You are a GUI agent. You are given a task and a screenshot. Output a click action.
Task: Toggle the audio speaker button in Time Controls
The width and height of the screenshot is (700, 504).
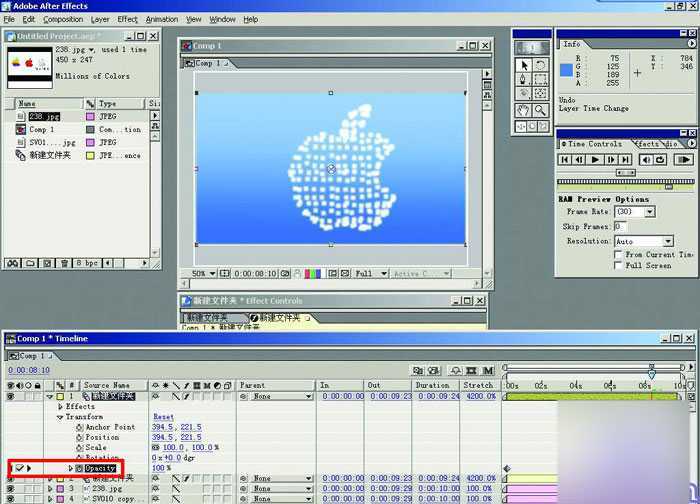646,159
